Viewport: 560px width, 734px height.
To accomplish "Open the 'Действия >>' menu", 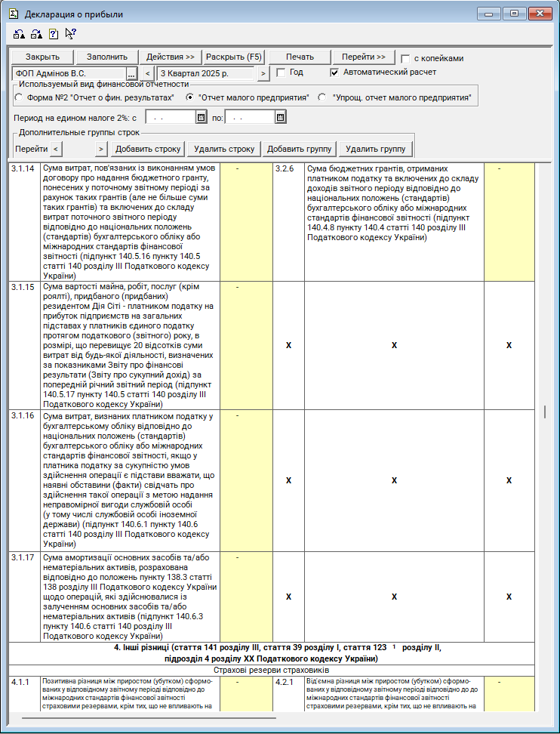I will [170, 57].
